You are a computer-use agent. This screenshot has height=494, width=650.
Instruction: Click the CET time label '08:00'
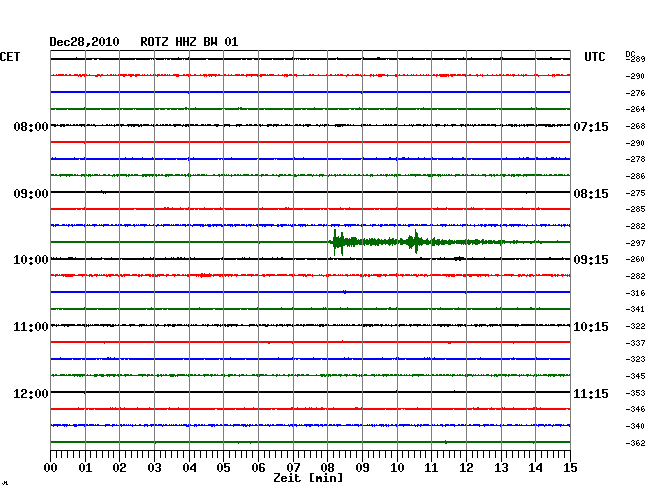(31, 127)
